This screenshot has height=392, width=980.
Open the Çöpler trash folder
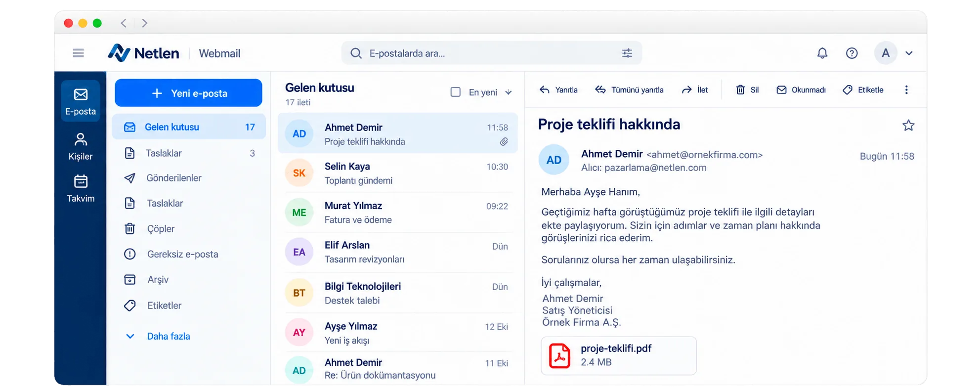point(189,229)
